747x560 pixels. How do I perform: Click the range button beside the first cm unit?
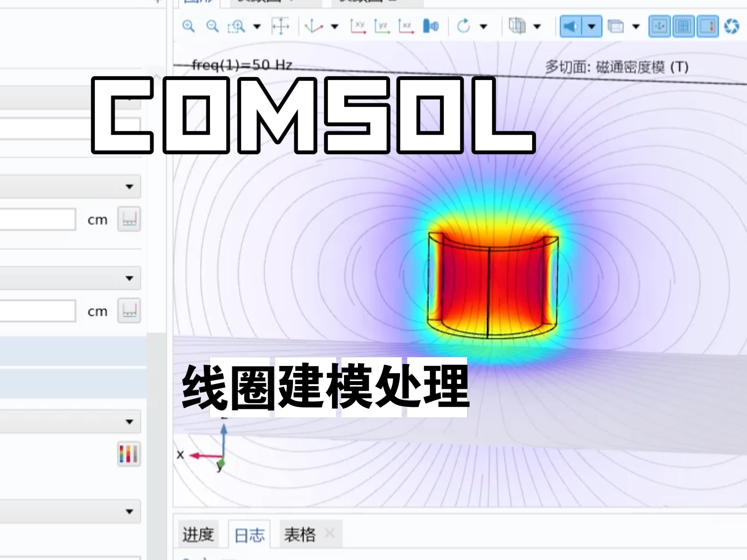pos(129,219)
